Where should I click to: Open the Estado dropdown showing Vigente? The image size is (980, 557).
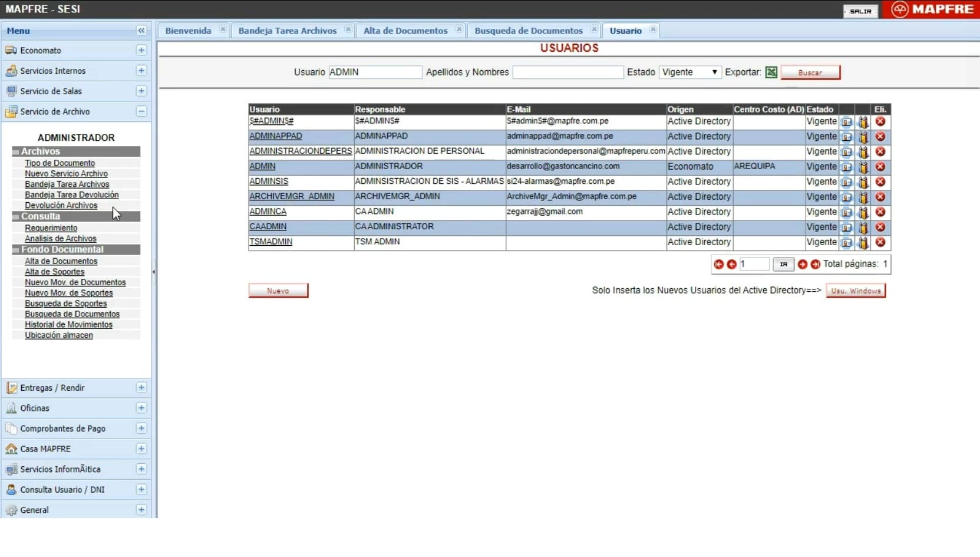pyautogui.click(x=689, y=72)
